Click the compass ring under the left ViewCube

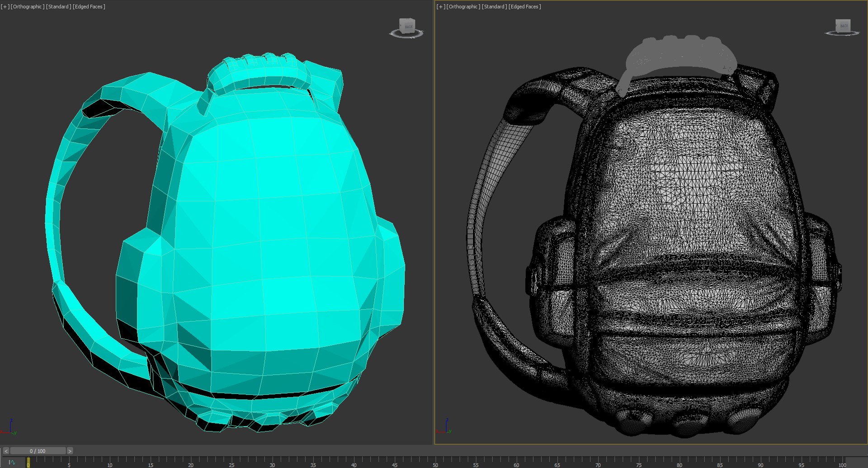(x=406, y=34)
